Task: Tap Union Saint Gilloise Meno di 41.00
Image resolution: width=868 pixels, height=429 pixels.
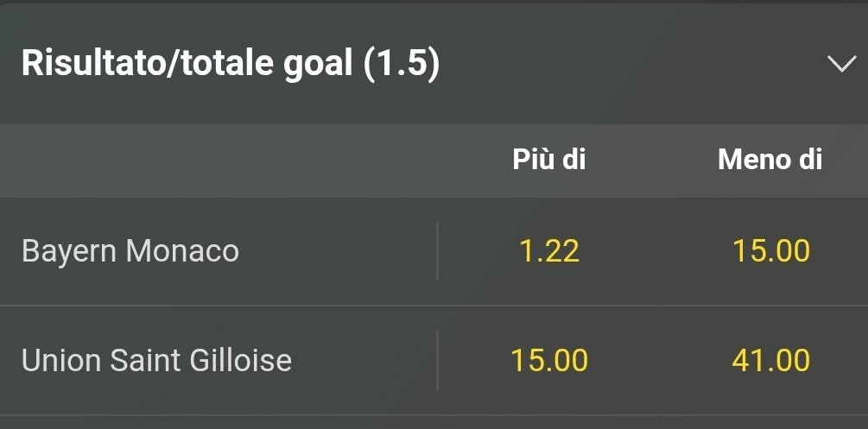Action: pos(770,360)
